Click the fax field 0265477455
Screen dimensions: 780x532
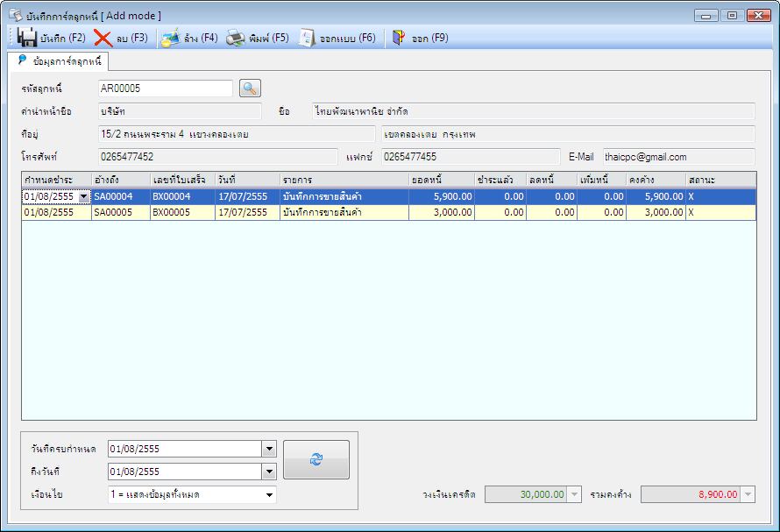[471, 157]
